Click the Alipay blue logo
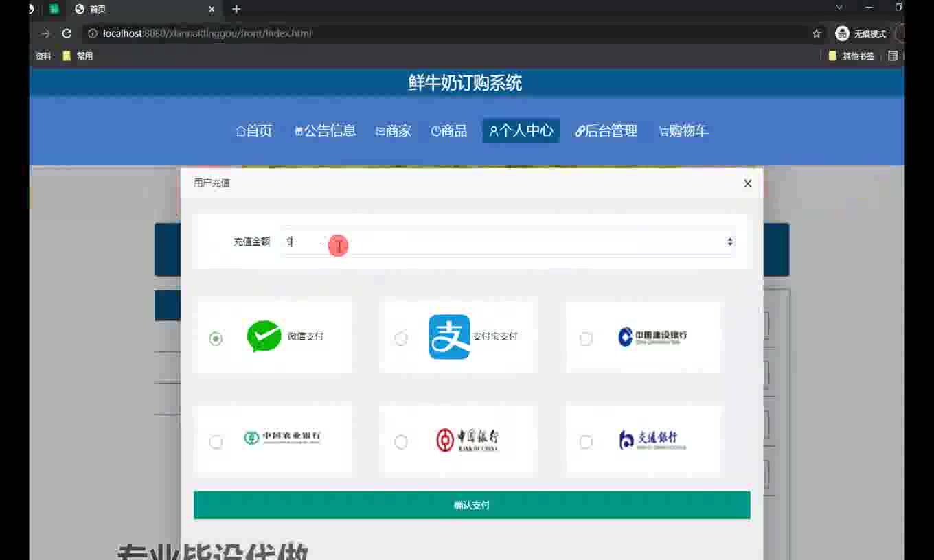Image resolution: width=934 pixels, height=560 pixels. coord(449,336)
